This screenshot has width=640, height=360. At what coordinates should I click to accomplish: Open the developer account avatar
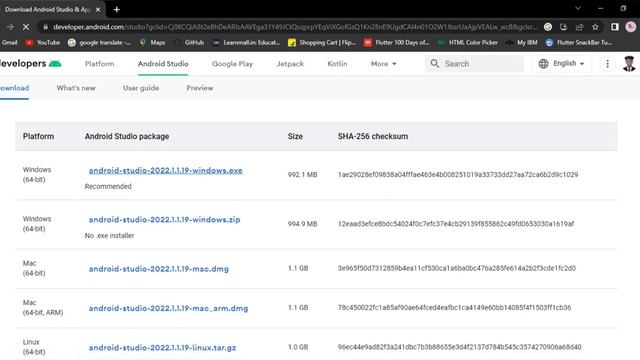tap(629, 64)
